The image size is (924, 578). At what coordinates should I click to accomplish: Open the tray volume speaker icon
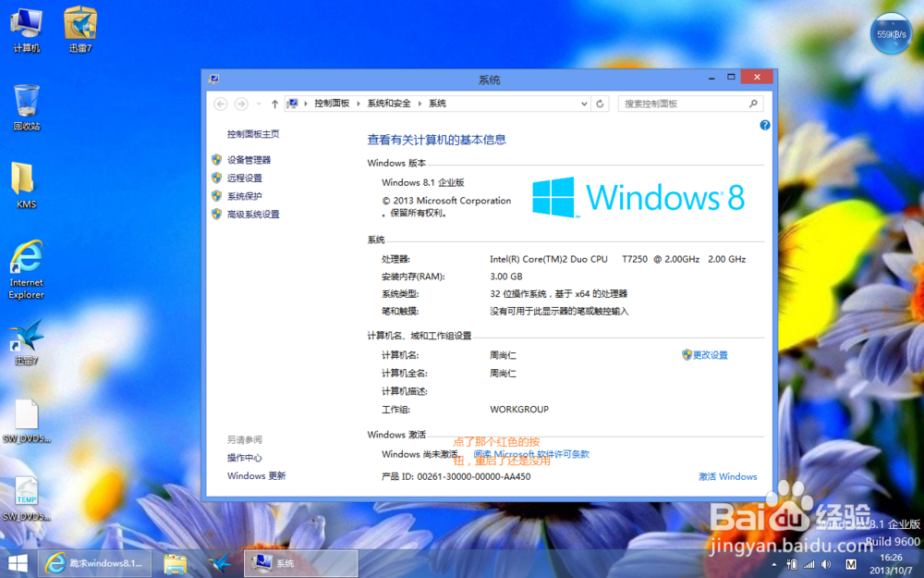(826, 564)
